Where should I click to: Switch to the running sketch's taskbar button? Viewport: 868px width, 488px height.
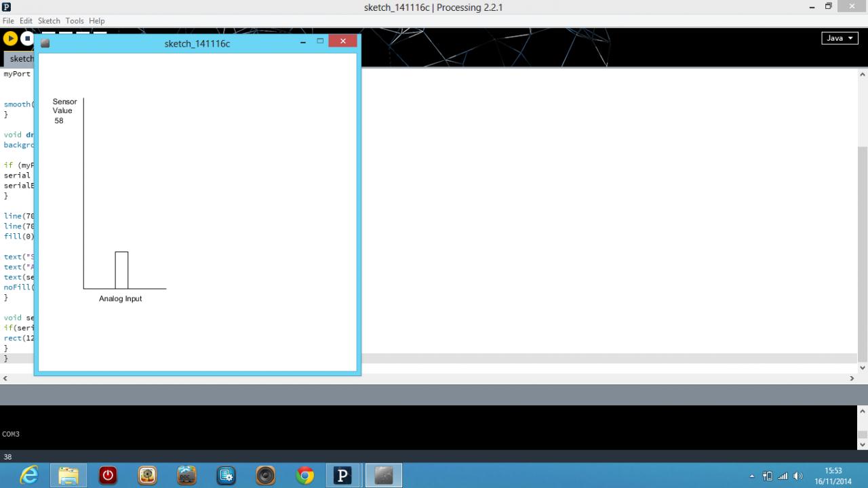[383, 476]
